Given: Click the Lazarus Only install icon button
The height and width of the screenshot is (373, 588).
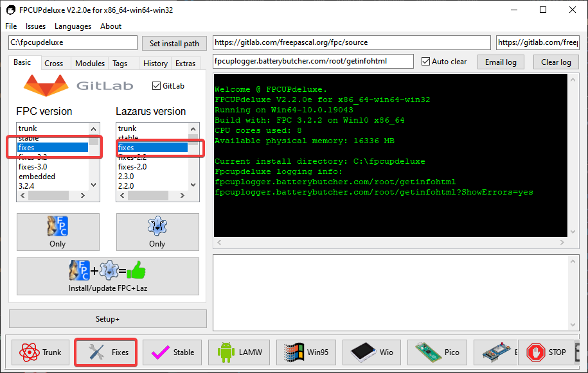Looking at the screenshot, I should 157,232.
